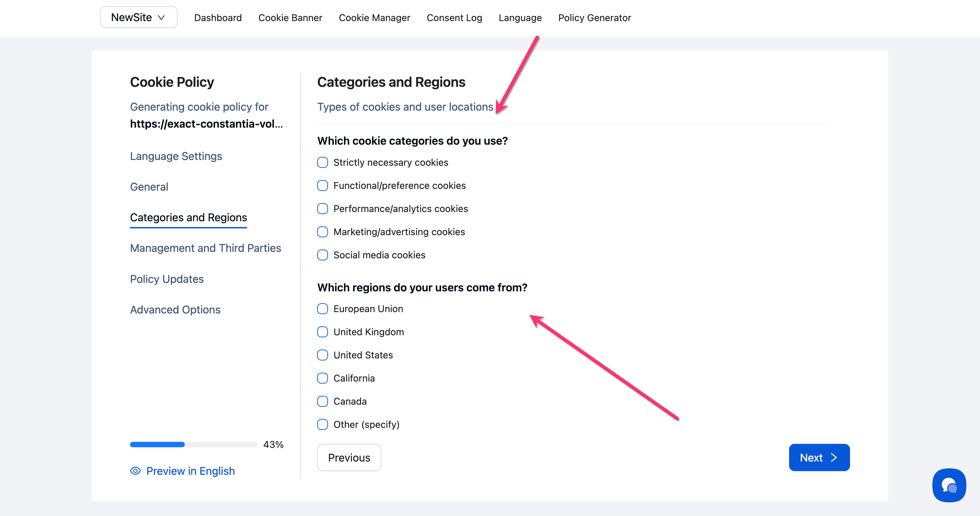Image resolution: width=980 pixels, height=516 pixels.
Task: Click the eye icon beside Preview in English
Action: click(x=135, y=471)
